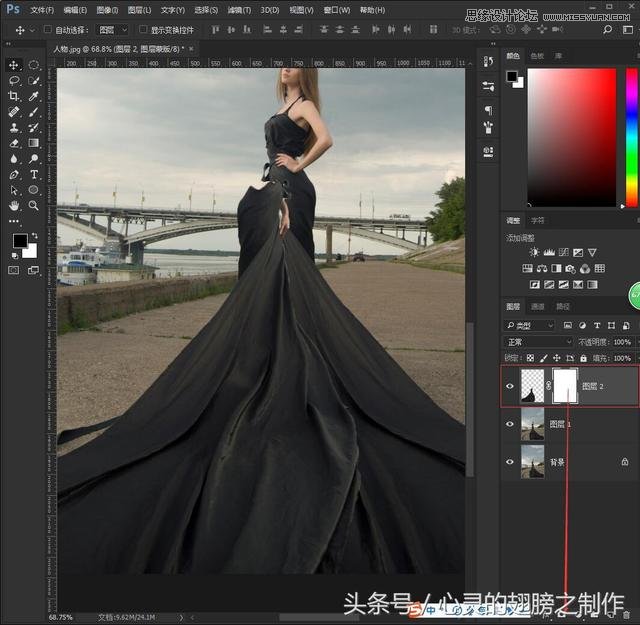Activate the Hand tool

[14, 205]
